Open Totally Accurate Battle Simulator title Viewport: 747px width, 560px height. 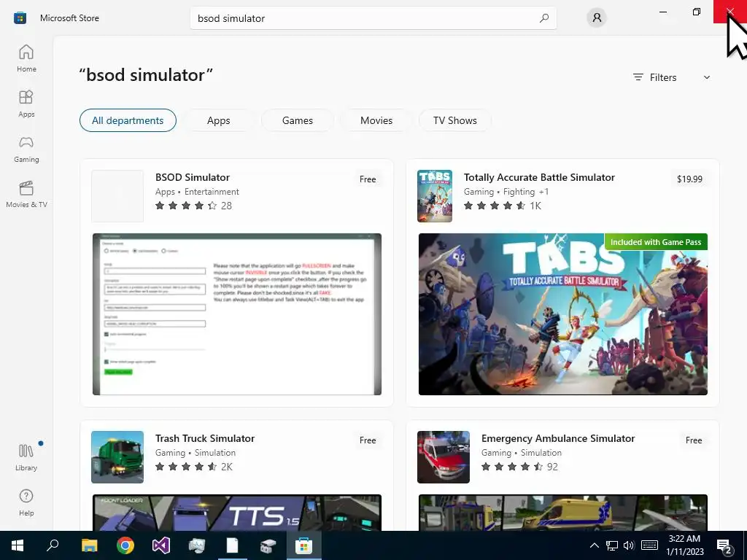tap(539, 177)
